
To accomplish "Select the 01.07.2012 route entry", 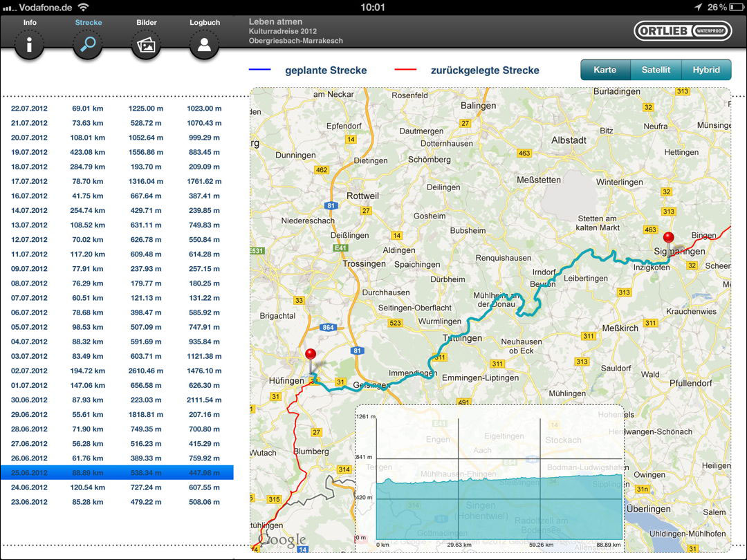I will pyautogui.click(x=117, y=385).
